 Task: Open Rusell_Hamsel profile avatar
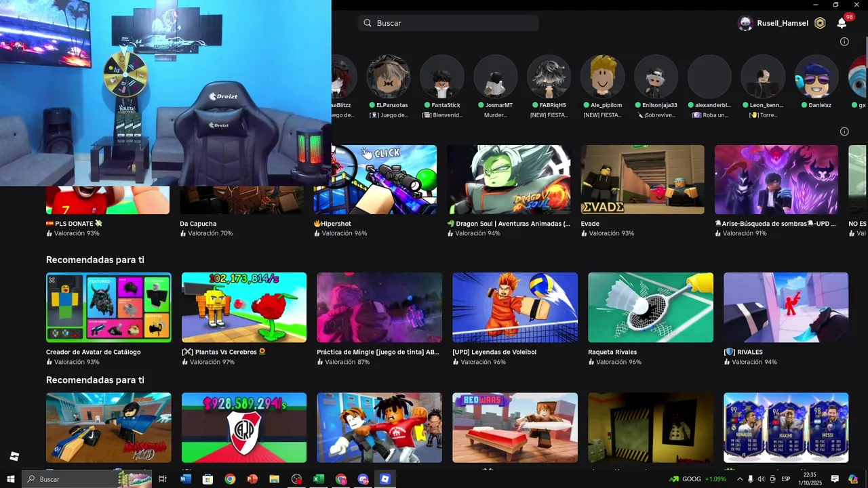(x=745, y=23)
